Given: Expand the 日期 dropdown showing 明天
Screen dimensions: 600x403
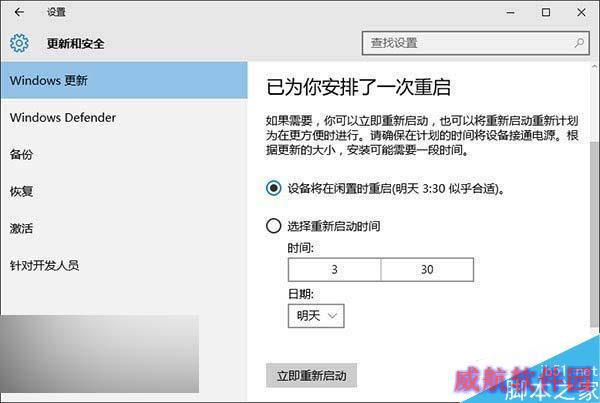Looking at the screenshot, I should (x=316, y=316).
